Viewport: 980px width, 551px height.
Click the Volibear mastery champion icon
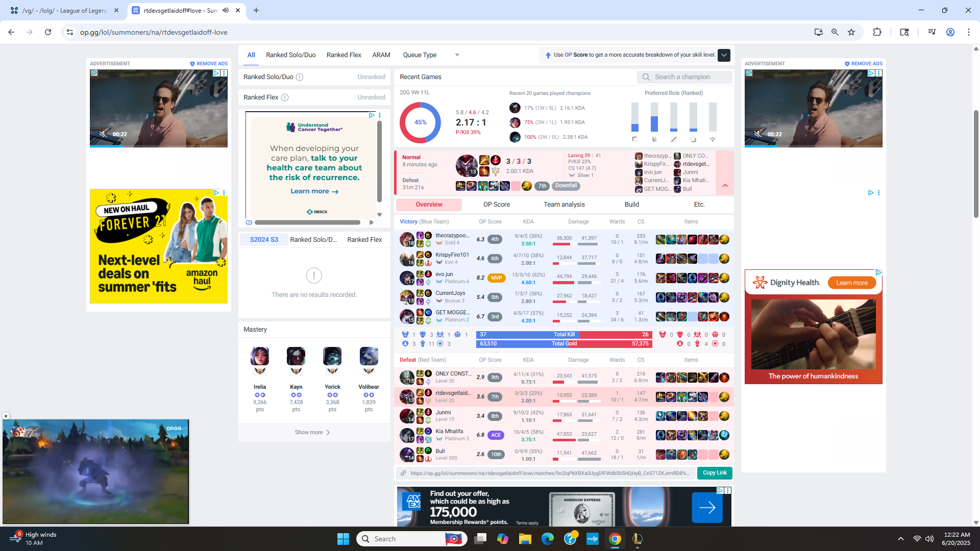point(369,356)
